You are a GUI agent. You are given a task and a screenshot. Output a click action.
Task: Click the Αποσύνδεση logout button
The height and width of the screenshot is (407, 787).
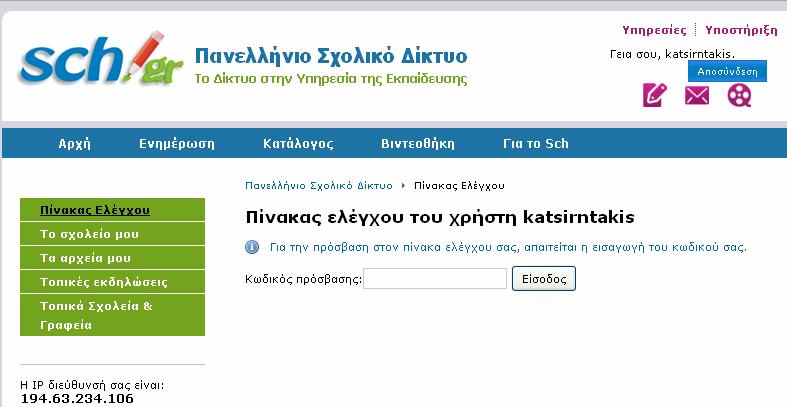pyautogui.click(x=727, y=71)
